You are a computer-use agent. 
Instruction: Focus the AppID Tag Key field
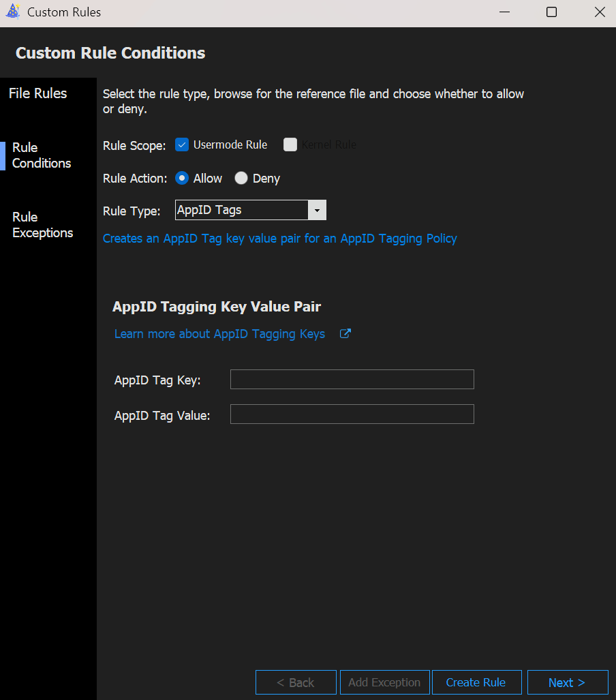pyautogui.click(x=352, y=380)
